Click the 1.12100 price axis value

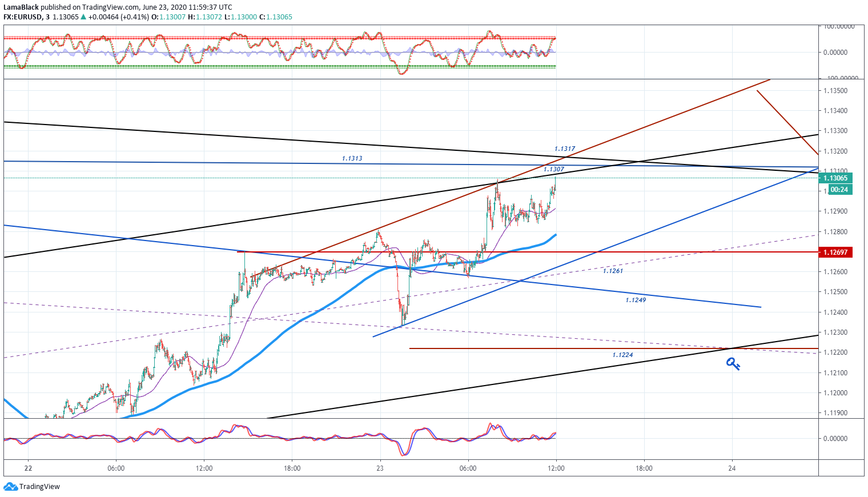pos(835,373)
